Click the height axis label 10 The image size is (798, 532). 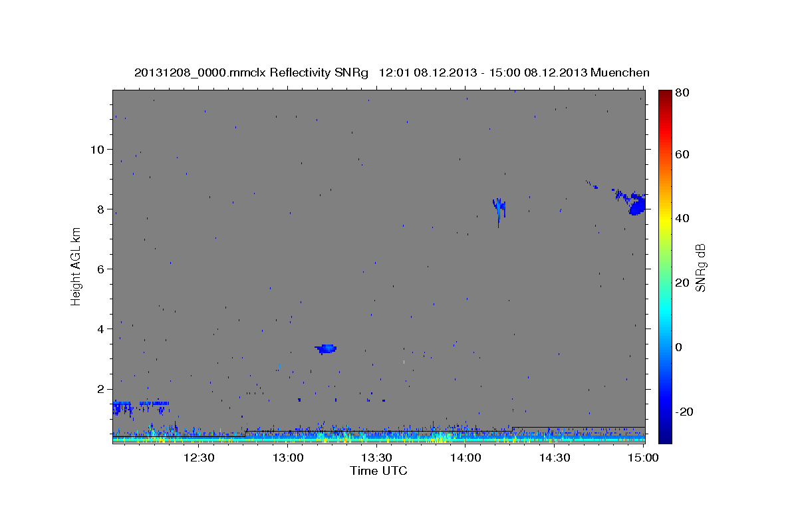click(x=98, y=149)
